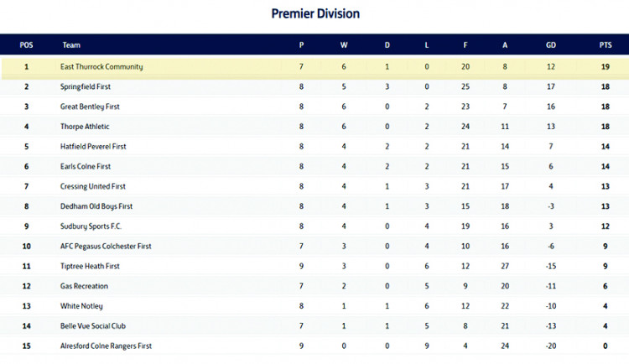Screen dimensions: 629x364
Task: Select Cressing United First team
Action: point(93,186)
